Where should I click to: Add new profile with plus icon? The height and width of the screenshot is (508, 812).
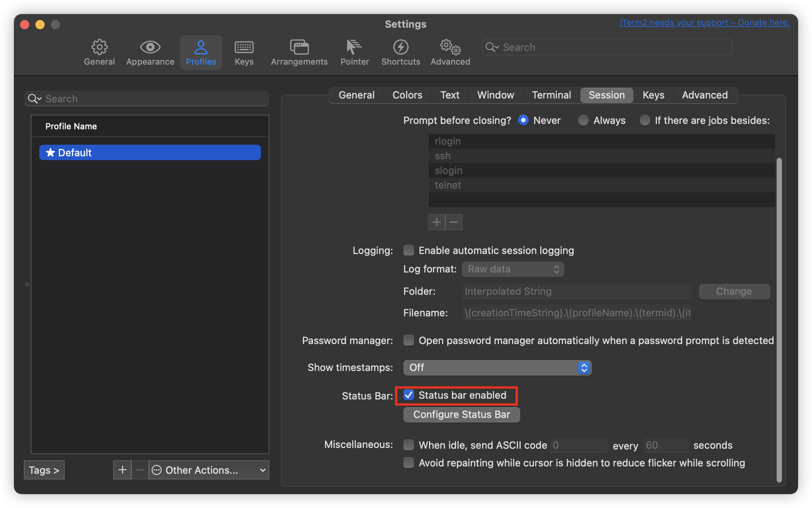122,470
